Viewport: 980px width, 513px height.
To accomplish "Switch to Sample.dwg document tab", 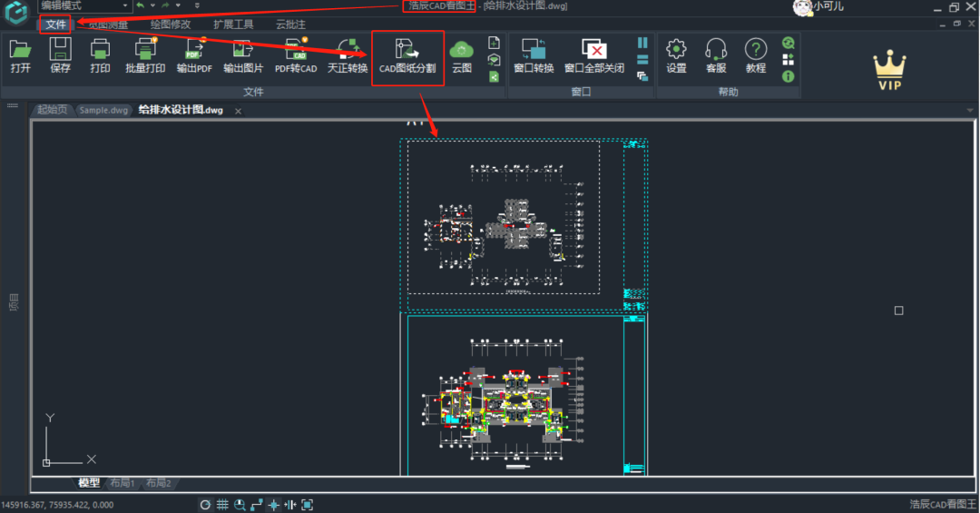I will coord(103,110).
